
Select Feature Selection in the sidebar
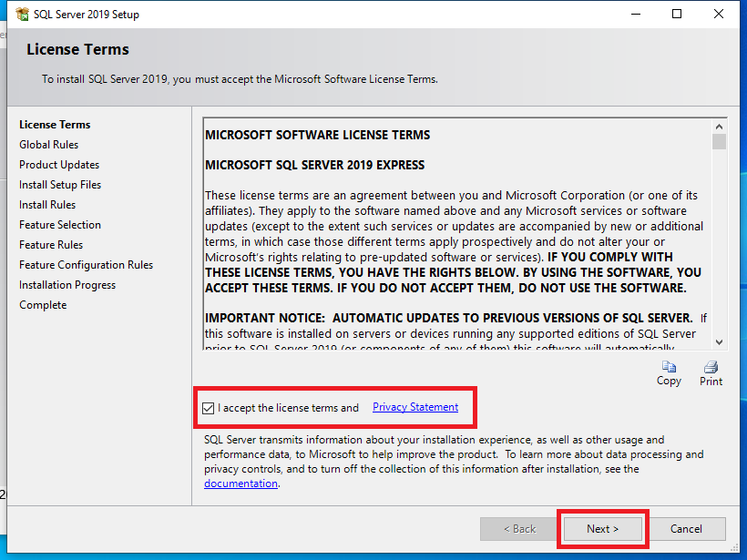[x=60, y=225]
